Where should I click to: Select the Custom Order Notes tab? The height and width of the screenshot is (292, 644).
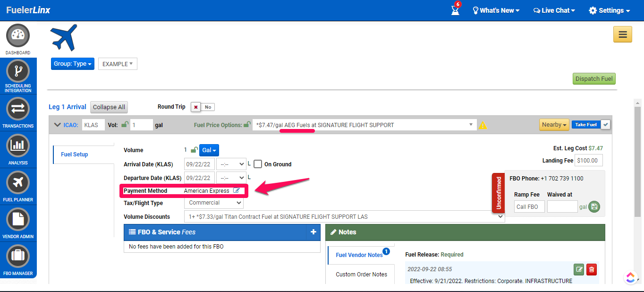[x=361, y=274]
